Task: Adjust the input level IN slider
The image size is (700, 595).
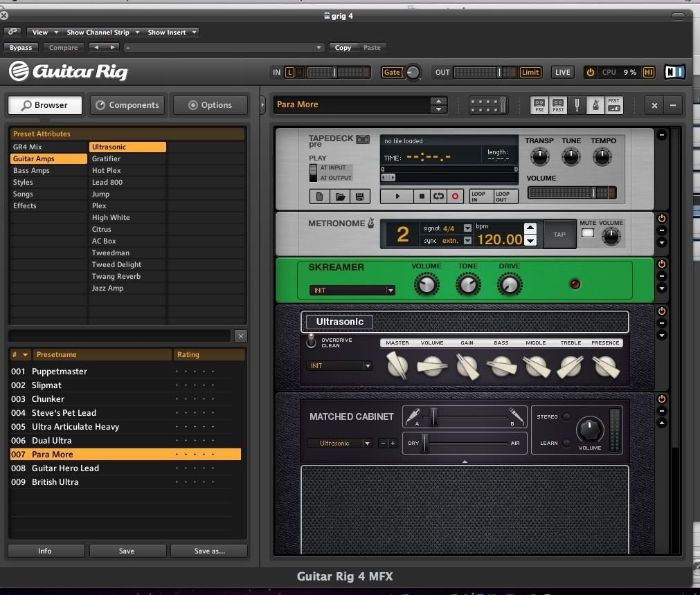Action: (338, 72)
